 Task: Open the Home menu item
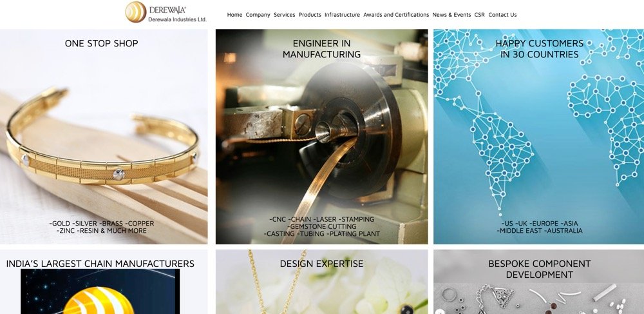click(x=234, y=15)
